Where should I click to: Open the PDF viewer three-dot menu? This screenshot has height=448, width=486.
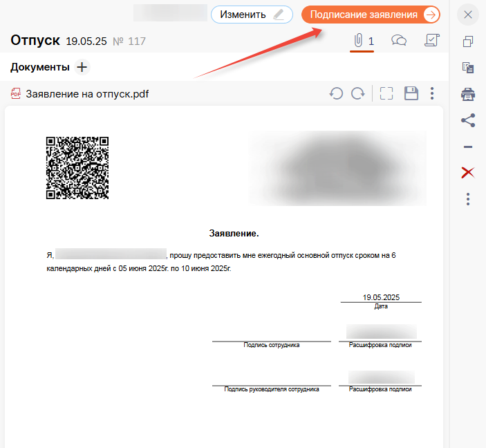coord(433,93)
